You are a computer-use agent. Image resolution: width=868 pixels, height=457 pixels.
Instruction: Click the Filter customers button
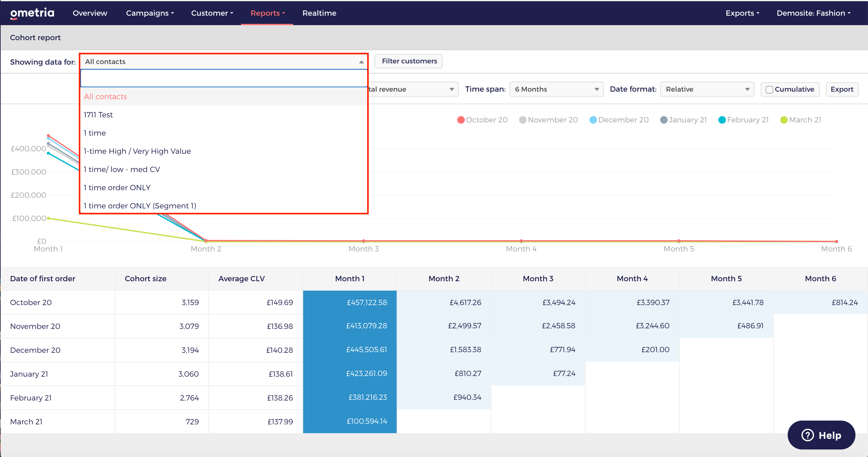(x=408, y=61)
